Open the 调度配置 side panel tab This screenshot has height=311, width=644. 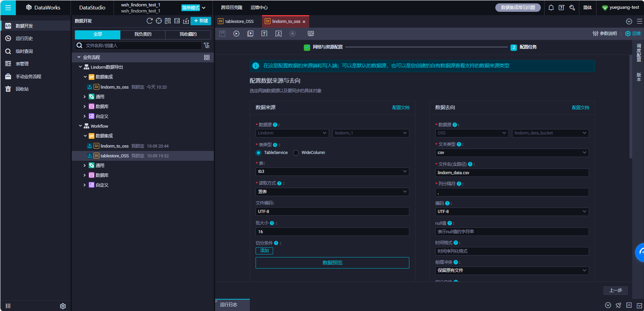pyautogui.click(x=639, y=53)
